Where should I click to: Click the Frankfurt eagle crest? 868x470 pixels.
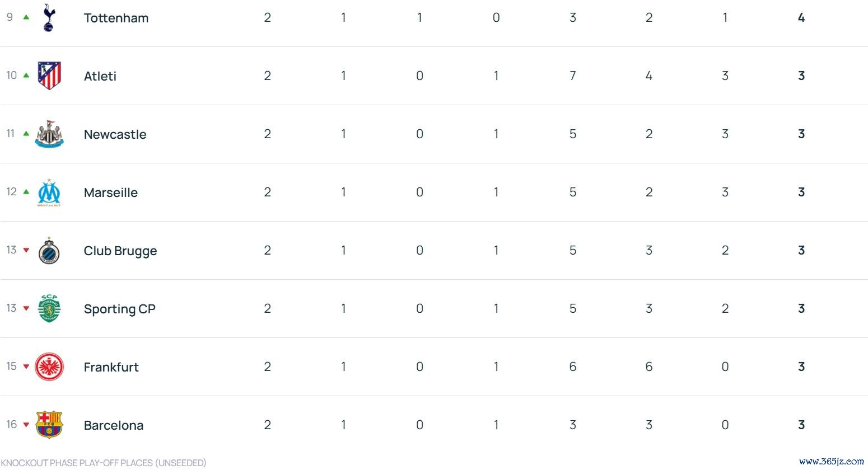[x=49, y=367]
